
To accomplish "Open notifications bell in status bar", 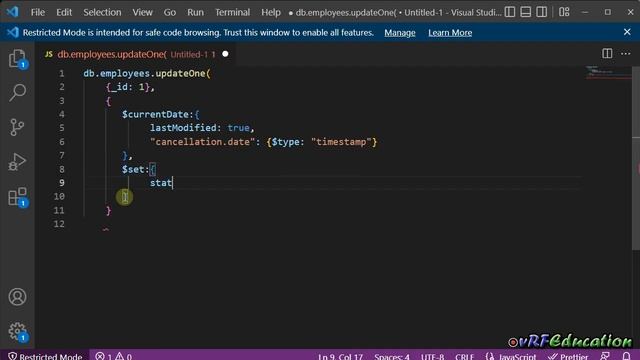I will [626, 356].
